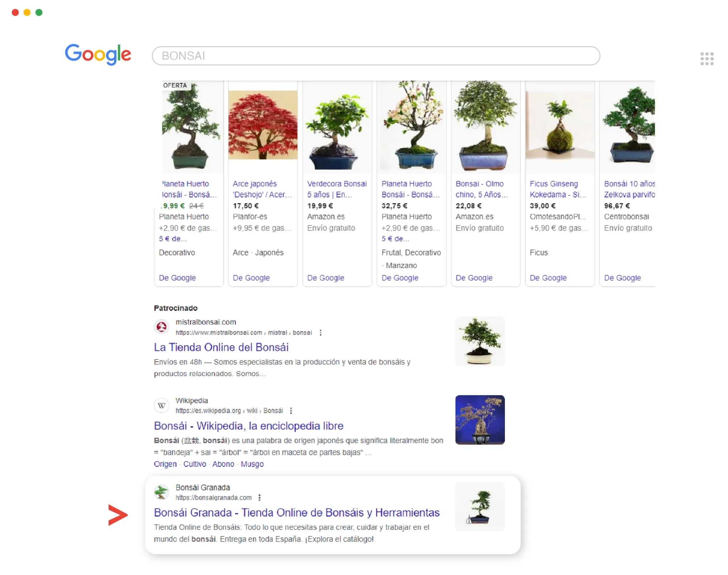Image resolution: width=728 pixels, height=575 pixels.
Task: Click the red macOS close dot
Action: click(15, 12)
